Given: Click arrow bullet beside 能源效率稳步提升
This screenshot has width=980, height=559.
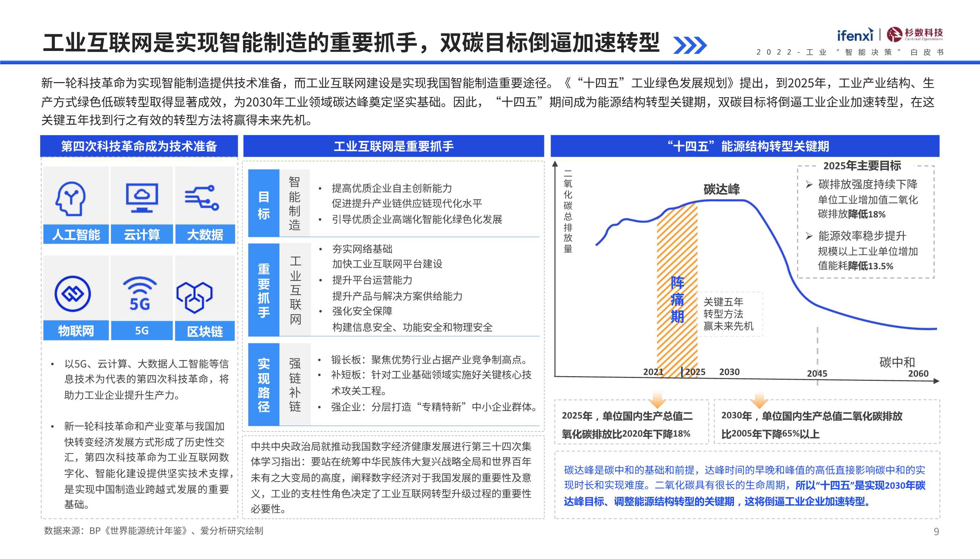Looking at the screenshot, I should pyautogui.click(x=809, y=236).
